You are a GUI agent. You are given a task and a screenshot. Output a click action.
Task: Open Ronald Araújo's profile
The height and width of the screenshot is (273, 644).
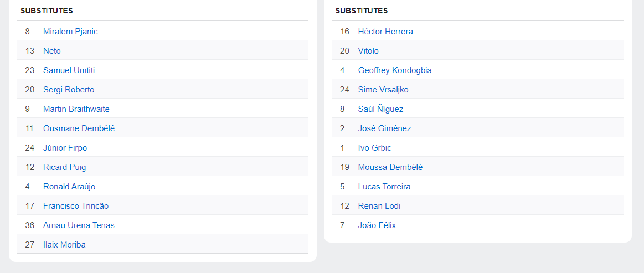(69, 187)
